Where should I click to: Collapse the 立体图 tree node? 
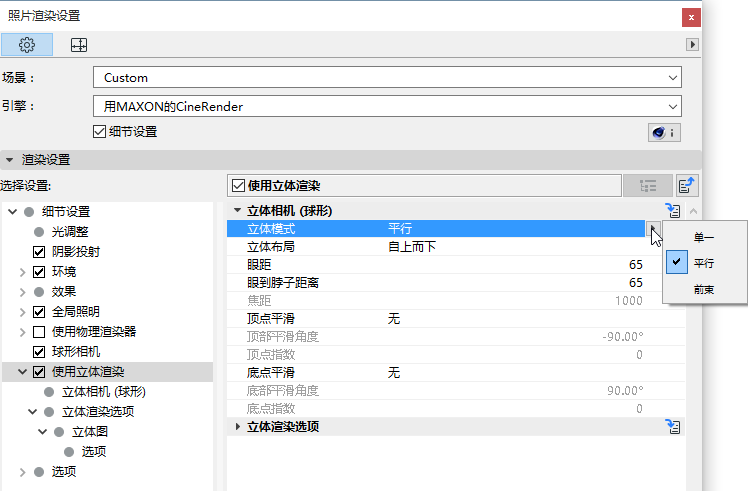click(x=42, y=431)
